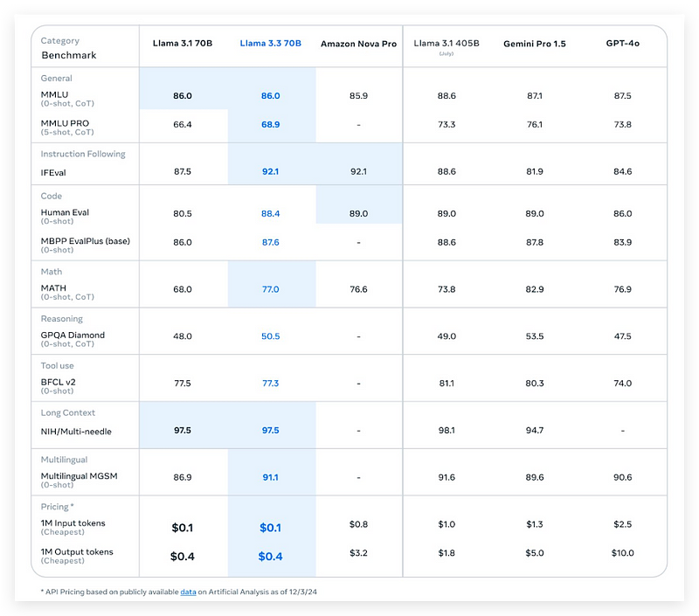Click the IFEval row label
This screenshot has width=699, height=616.
(x=55, y=171)
